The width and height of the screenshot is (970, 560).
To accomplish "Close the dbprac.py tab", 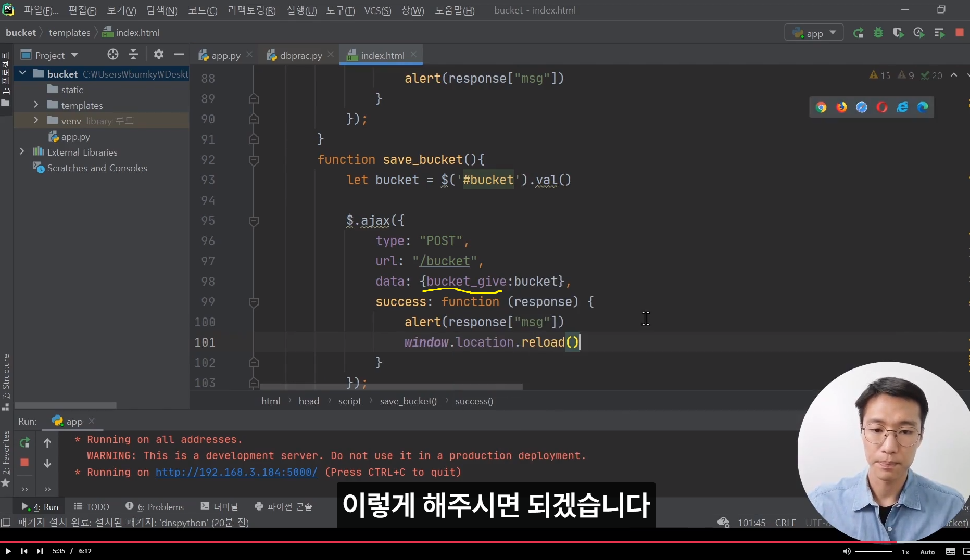I will (x=331, y=54).
